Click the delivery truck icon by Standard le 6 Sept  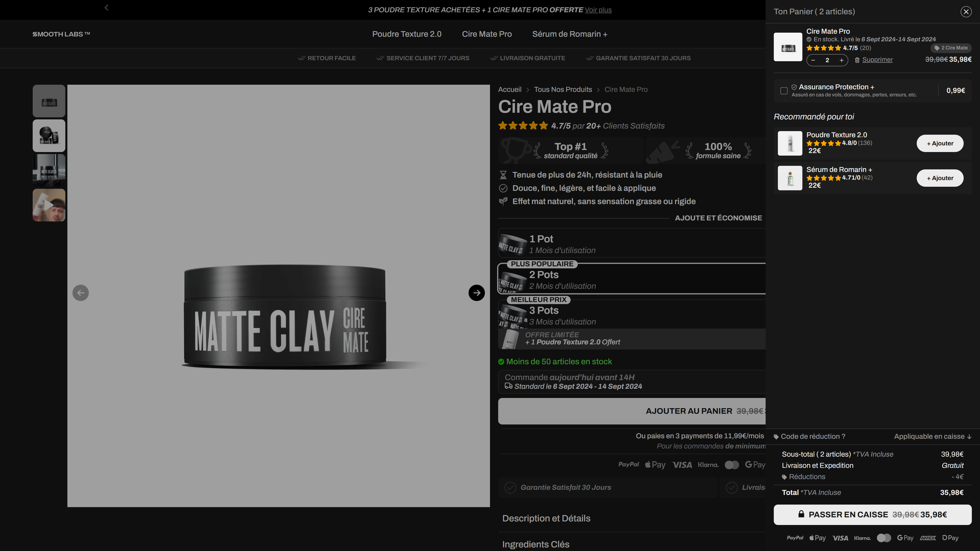[x=508, y=386]
